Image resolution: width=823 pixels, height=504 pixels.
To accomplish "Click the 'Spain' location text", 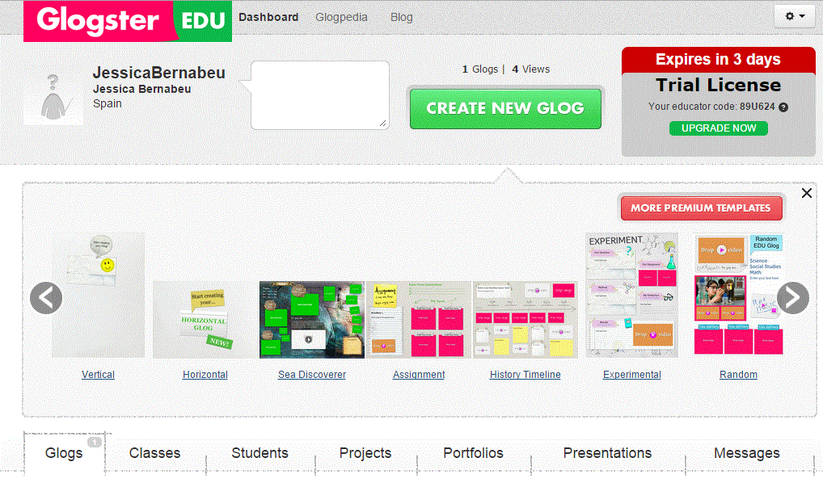I will pos(108,104).
